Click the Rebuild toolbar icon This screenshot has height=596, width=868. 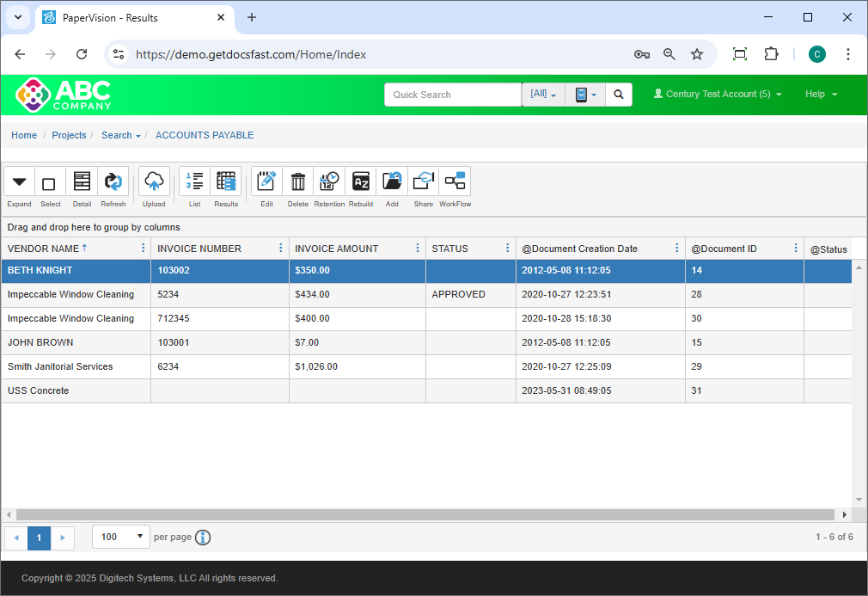point(361,181)
